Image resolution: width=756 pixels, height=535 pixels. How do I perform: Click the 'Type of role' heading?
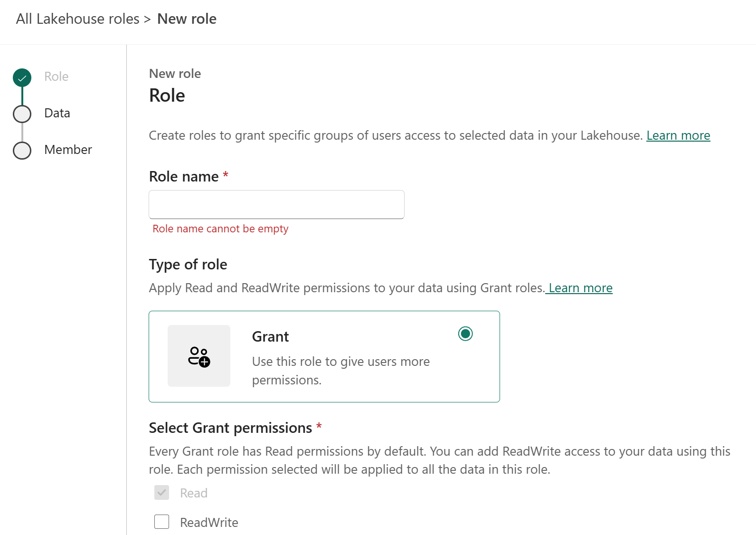pyautogui.click(x=188, y=265)
